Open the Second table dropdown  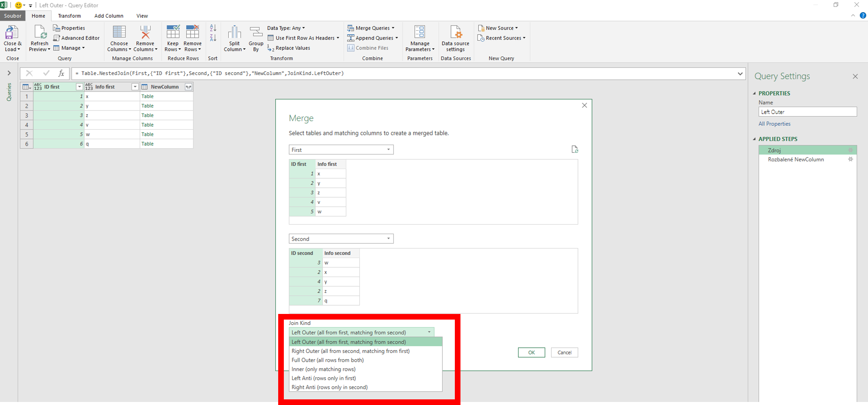pyautogui.click(x=341, y=239)
